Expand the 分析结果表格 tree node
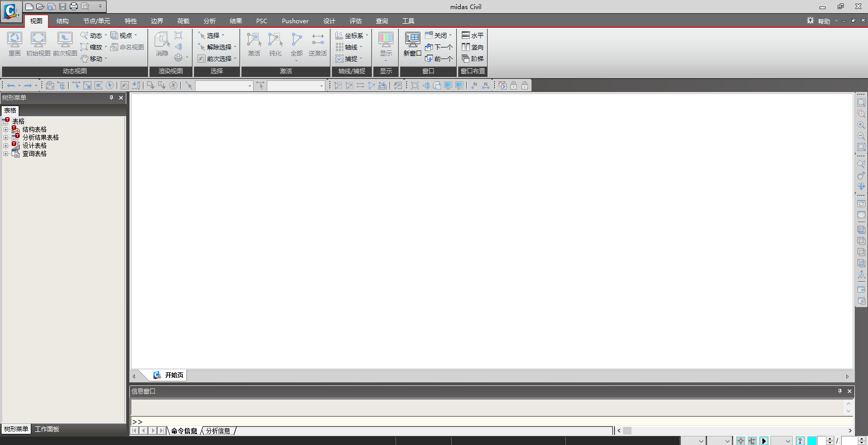The width and height of the screenshot is (868, 445). click(x=6, y=137)
